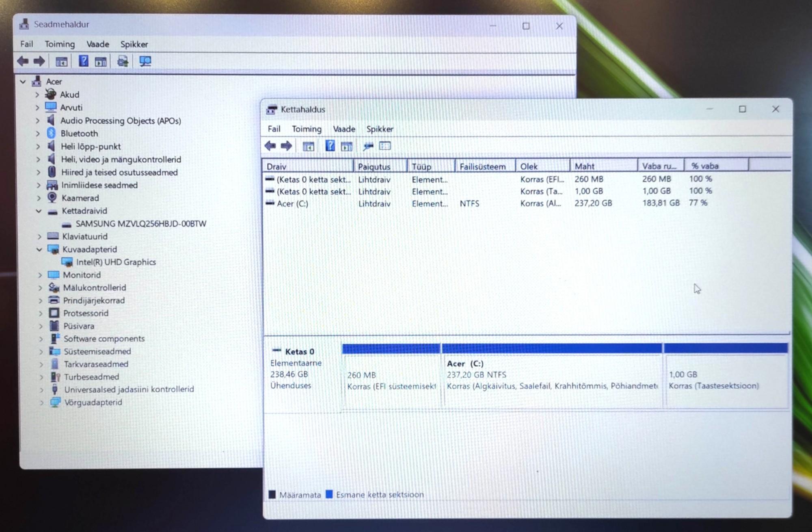Viewport: 812px width, 532px height.
Task: Open the Toiming menu in Kettahaldus
Action: click(307, 129)
